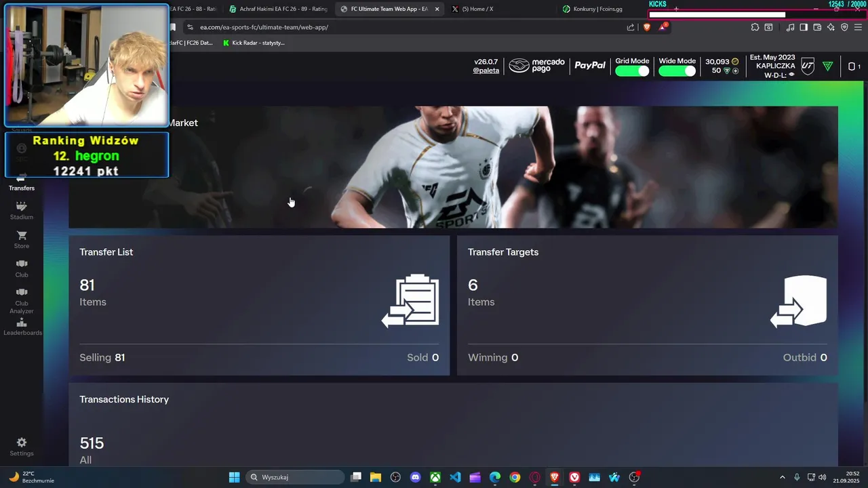Open the Transfer Targets tile
This screenshot has width=868, height=488.
click(648, 305)
